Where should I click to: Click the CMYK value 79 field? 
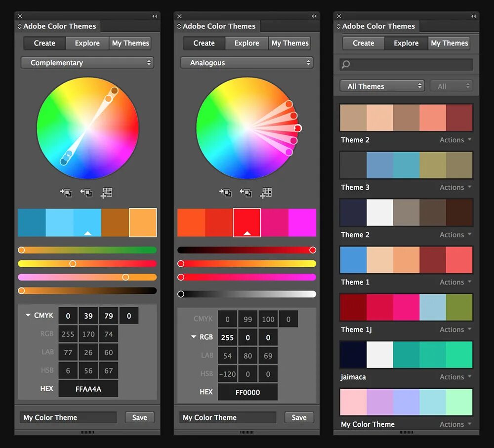coord(108,316)
